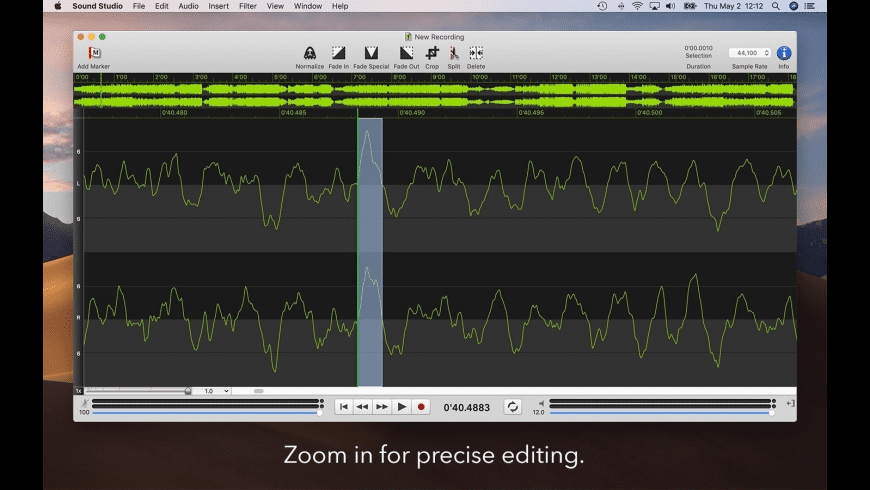Skip to the beginning of the recording
The width and height of the screenshot is (870, 490).
343,407
